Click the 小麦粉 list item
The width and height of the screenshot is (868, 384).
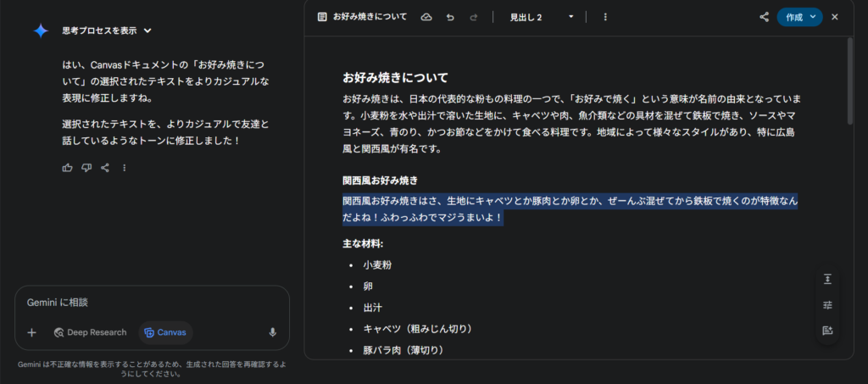(x=377, y=265)
